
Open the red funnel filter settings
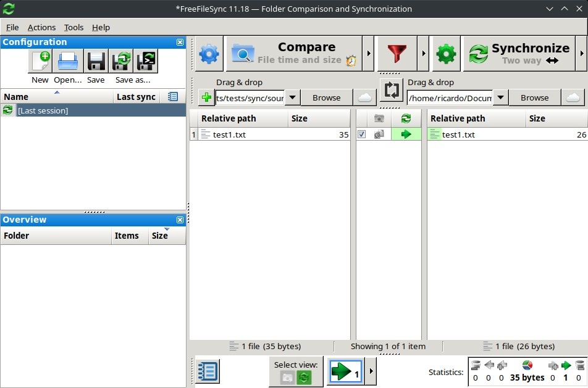pyautogui.click(x=397, y=54)
